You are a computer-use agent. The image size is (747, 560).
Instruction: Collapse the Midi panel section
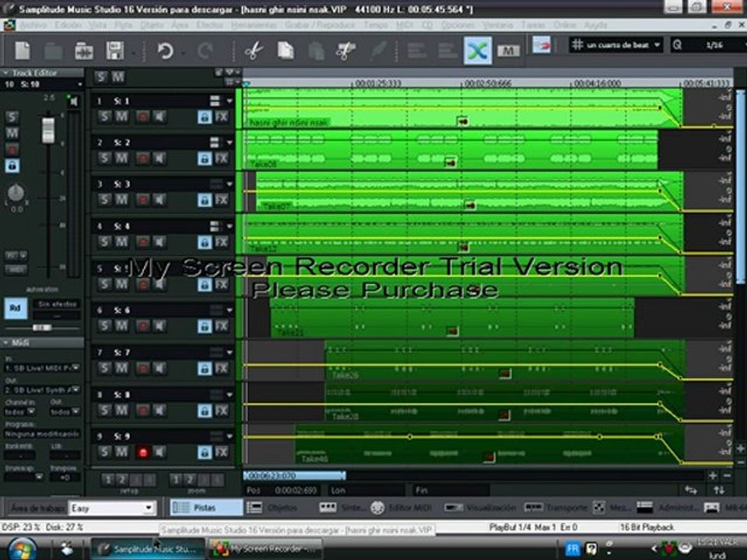(x=5, y=342)
